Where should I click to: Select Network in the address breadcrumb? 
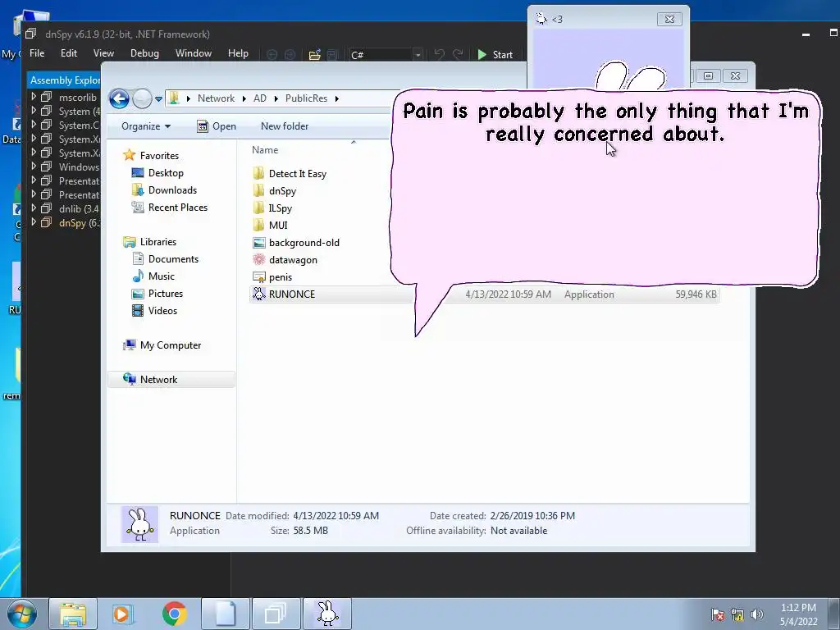[216, 98]
